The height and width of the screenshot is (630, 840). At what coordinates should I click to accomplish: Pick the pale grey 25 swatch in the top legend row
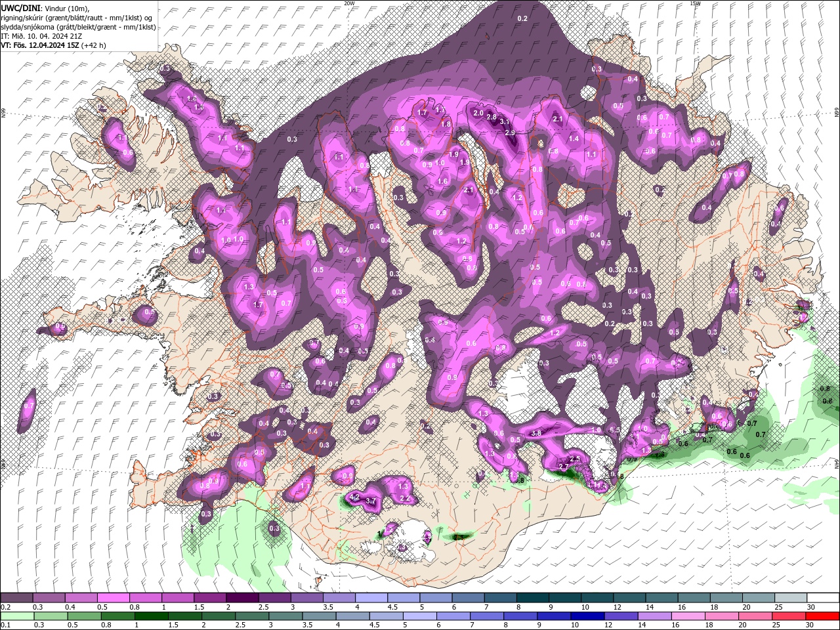pos(790,598)
